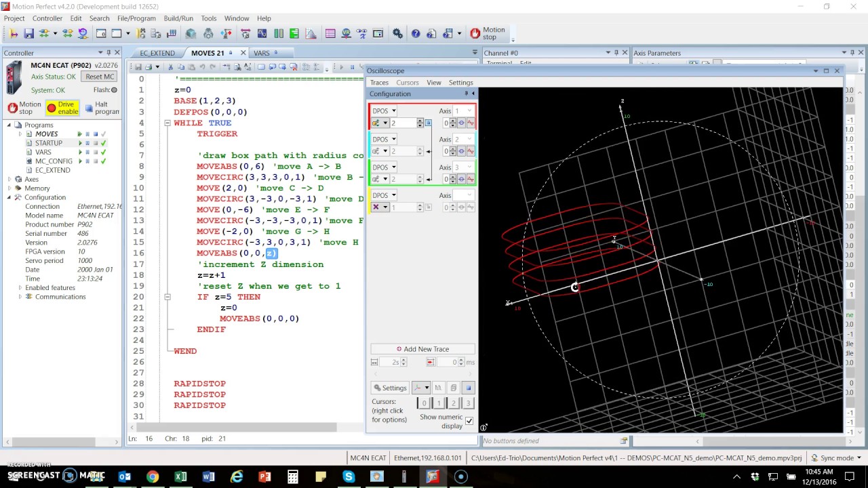868x488 pixels.
Task: Toggle the blue circle button on Axis 3 row
Action: pyautogui.click(x=461, y=179)
